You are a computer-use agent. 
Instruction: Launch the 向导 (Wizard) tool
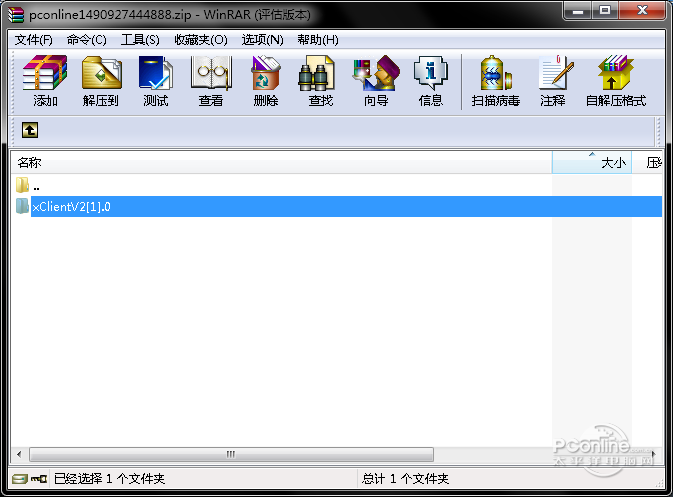point(376,81)
